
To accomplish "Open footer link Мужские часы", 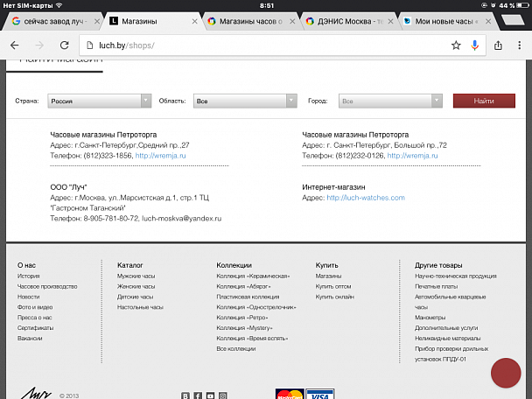I will 136,276.
